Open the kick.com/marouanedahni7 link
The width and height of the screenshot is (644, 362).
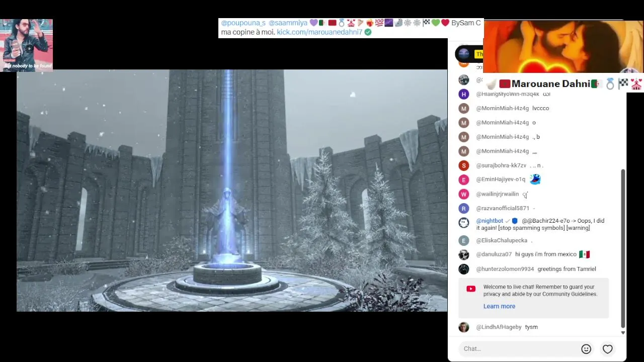[319, 32]
